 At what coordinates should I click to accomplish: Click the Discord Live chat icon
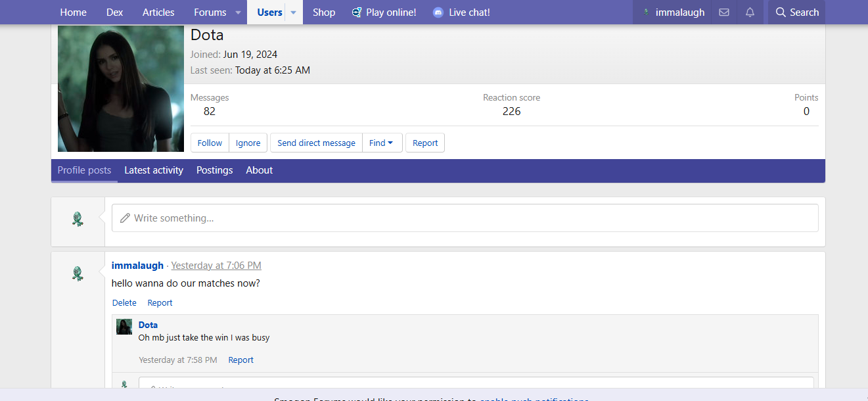pyautogui.click(x=438, y=12)
